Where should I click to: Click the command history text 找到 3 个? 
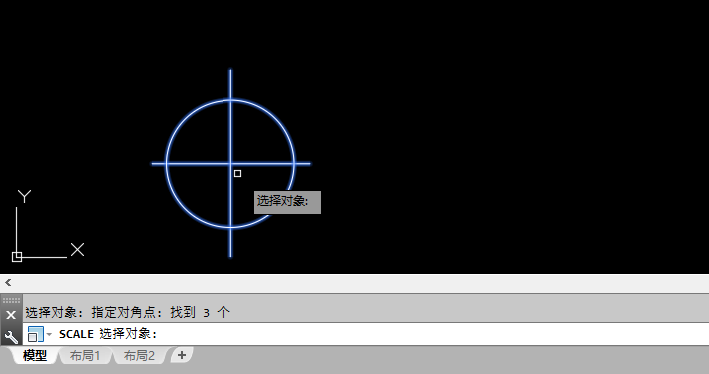pyautogui.click(x=200, y=312)
